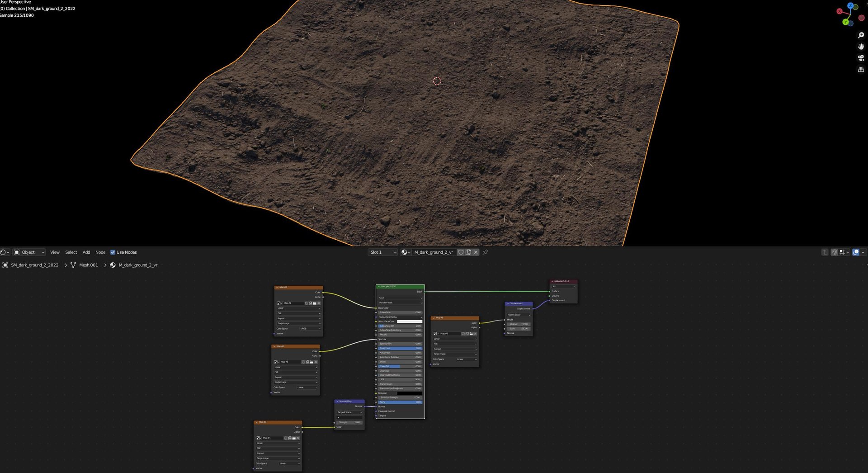Open the Node menu in node editor
Image resolution: width=868 pixels, height=473 pixels.
tap(100, 252)
